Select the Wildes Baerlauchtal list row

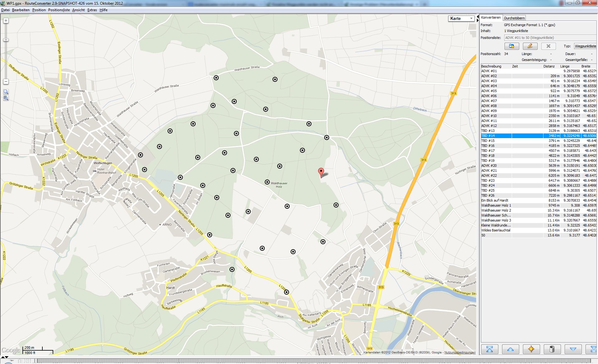(x=496, y=230)
